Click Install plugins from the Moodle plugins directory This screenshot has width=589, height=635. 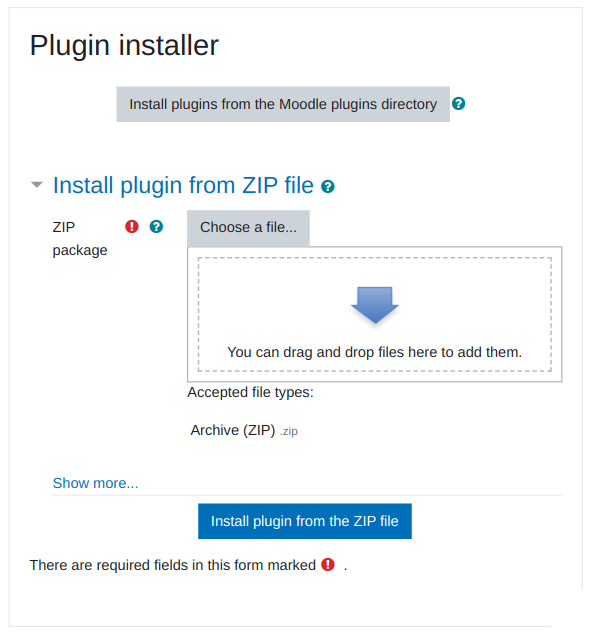283,104
